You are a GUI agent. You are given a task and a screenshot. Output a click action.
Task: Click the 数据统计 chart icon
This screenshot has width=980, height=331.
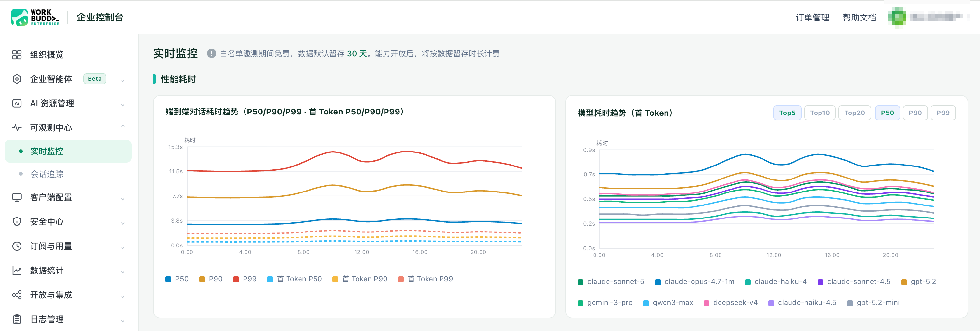17,271
